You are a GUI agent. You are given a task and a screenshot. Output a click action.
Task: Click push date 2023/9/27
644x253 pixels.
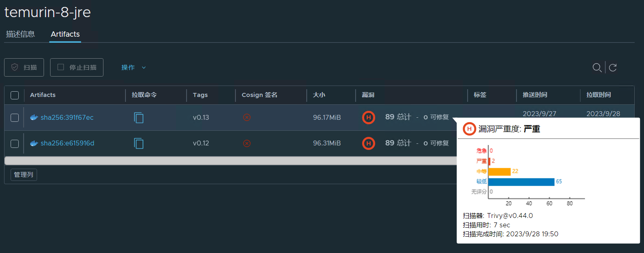pyautogui.click(x=539, y=114)
